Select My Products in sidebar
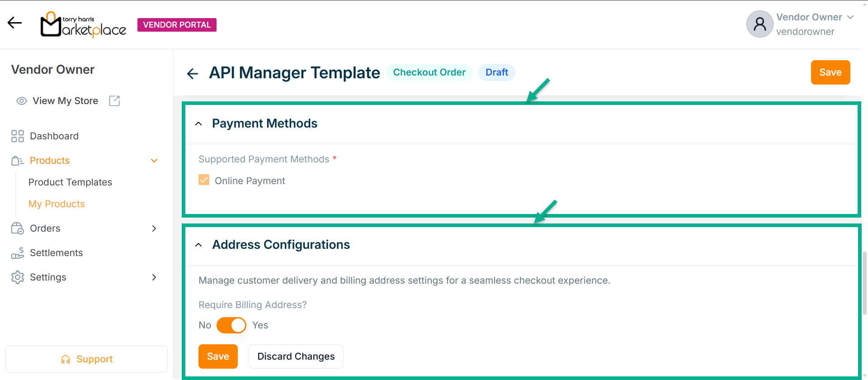 pos(57,204)
